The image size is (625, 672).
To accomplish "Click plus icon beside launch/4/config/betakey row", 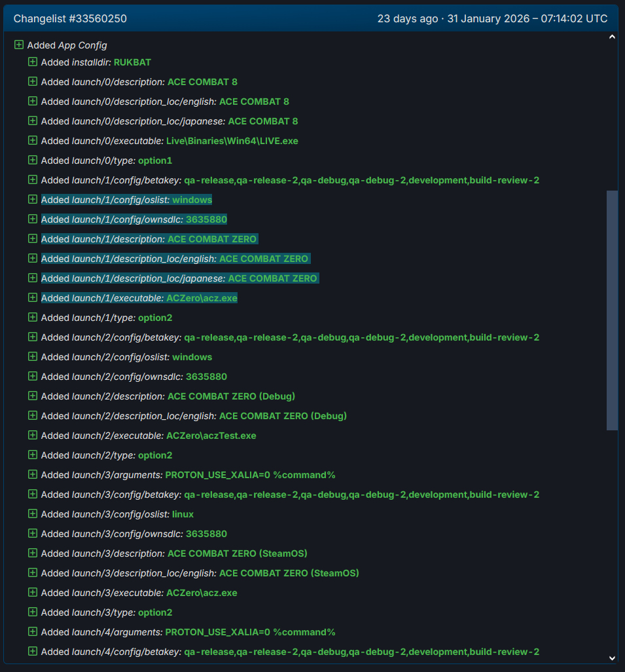I will tap(33, 651).
